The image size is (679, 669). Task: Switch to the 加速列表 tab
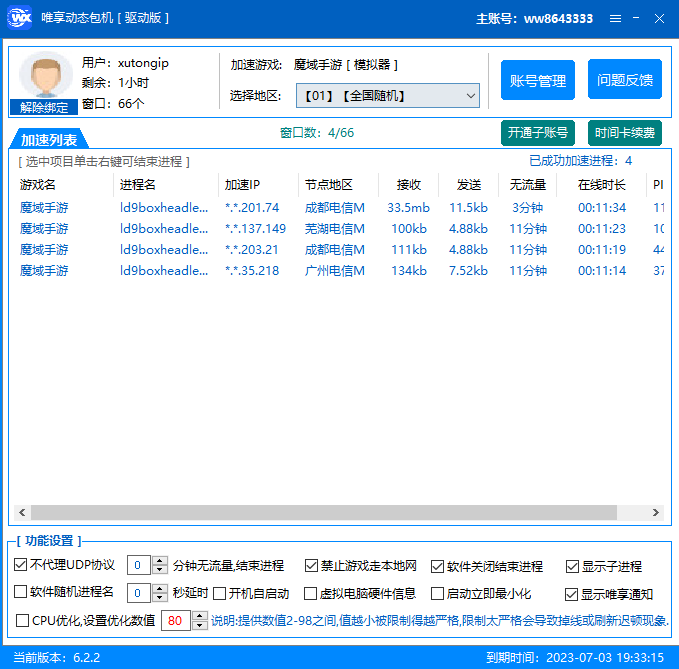[x=48, y=139]
